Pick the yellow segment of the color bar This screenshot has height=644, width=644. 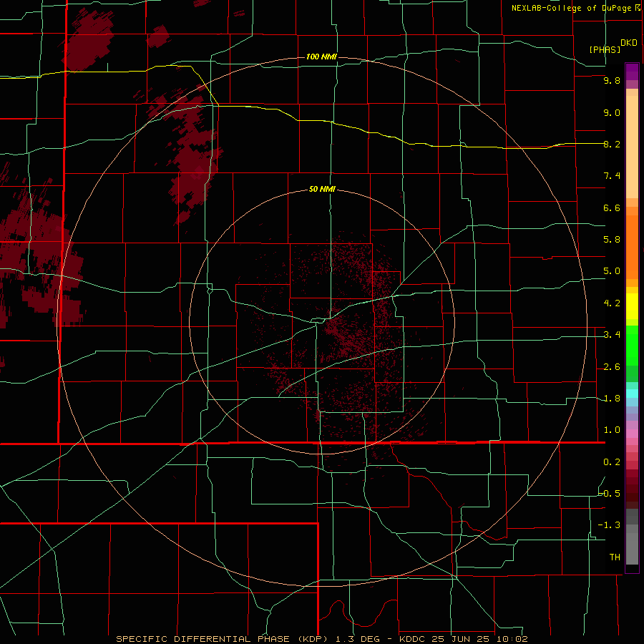tap(632, 306)
